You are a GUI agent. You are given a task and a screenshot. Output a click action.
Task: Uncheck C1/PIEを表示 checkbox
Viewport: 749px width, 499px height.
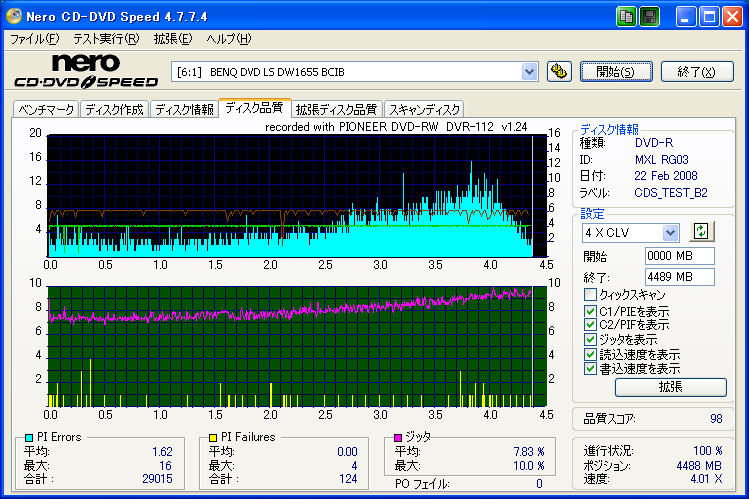pos(590,311)
